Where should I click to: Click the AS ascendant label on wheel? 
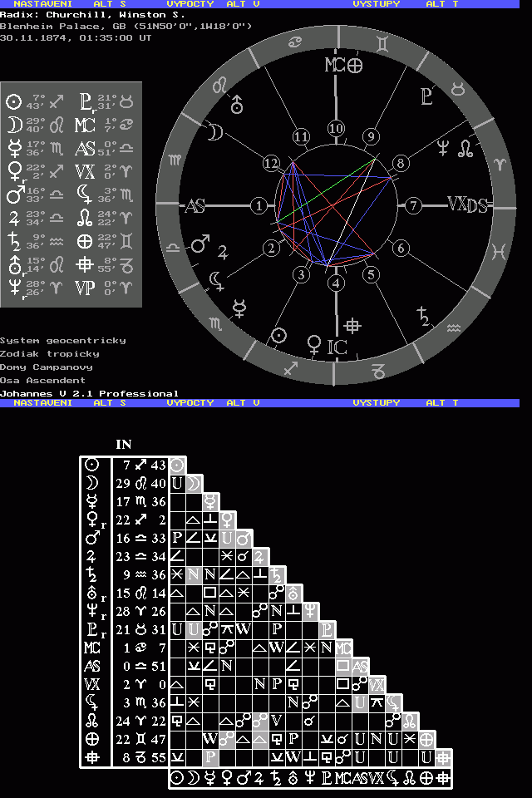(195, 206)
